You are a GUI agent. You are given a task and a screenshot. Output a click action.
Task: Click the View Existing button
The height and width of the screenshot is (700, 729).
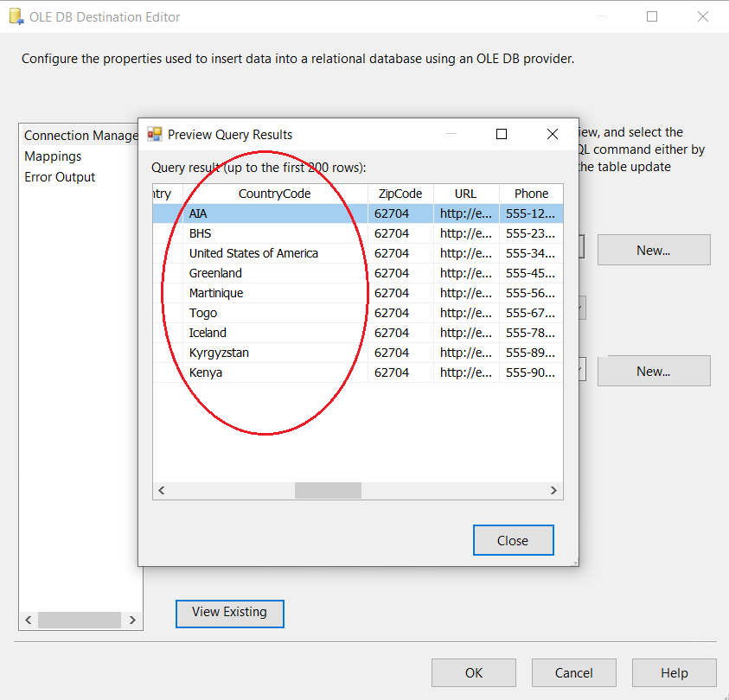point(229,612)
